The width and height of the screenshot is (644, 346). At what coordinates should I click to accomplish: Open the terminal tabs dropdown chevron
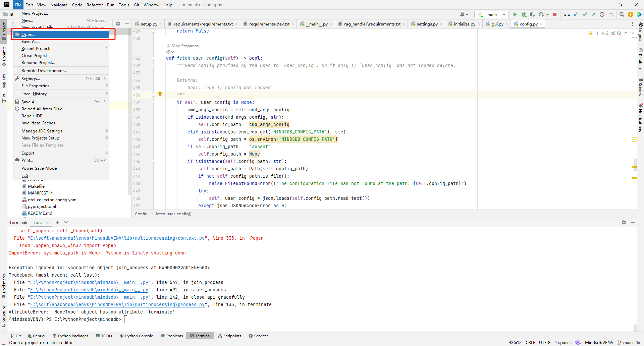coord(66,222)
